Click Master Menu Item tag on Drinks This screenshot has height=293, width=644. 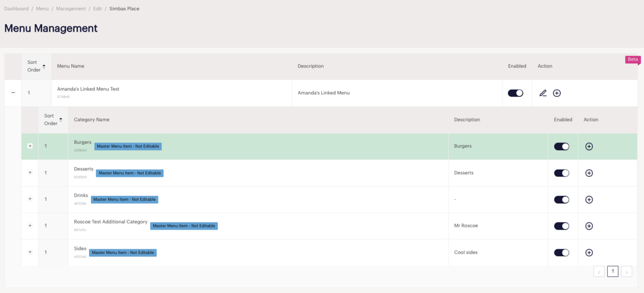coord(124,199)
